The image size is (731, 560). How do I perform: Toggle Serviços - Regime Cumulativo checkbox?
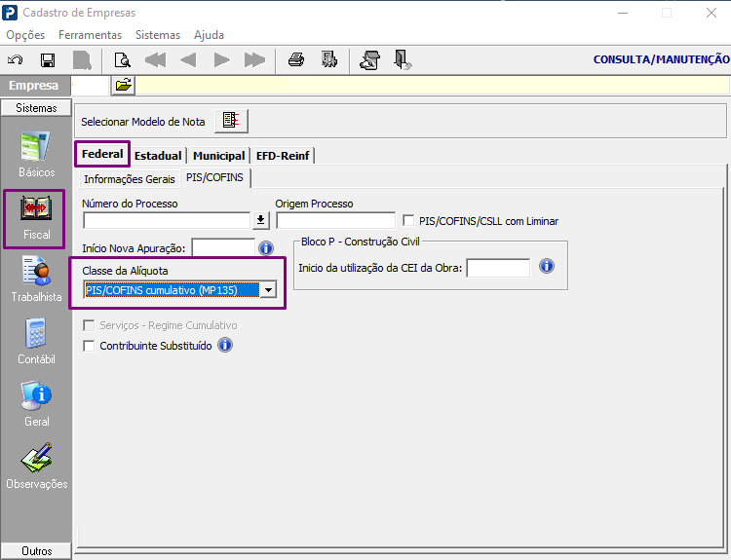click(89, 325)
